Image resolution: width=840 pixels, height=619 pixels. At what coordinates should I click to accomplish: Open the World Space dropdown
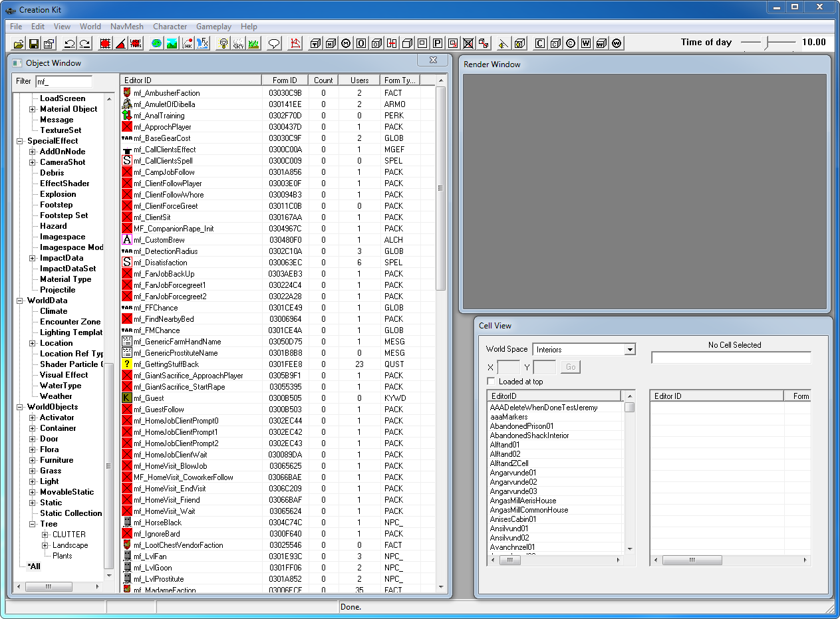630,350
